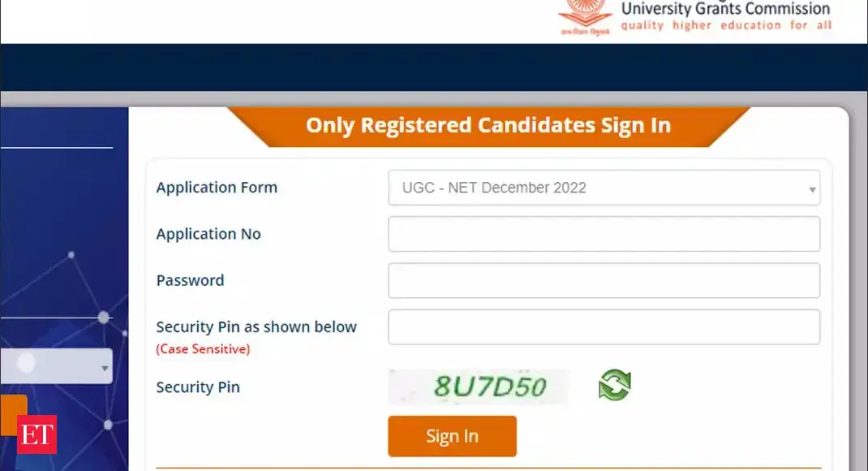Click the red (Case Sensitive) note
This screenshot has height=471, width=868.
(x=203, y=349)
